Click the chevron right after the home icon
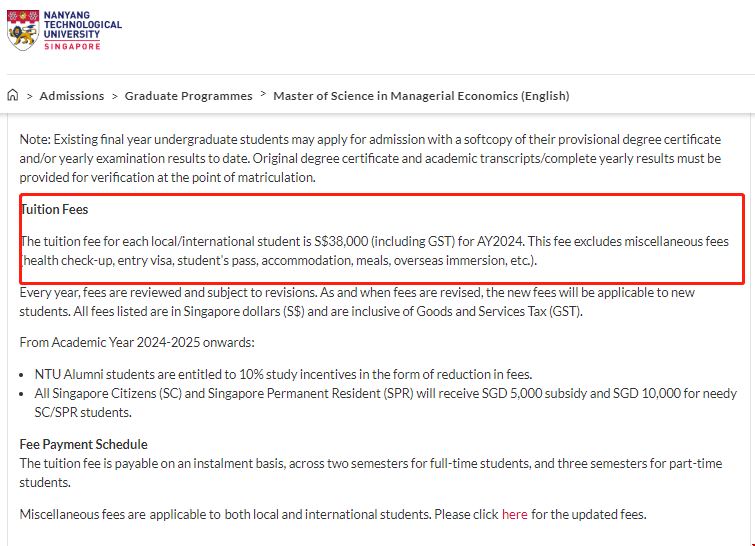This screenshot has height=546, width=755. [29, 96]
